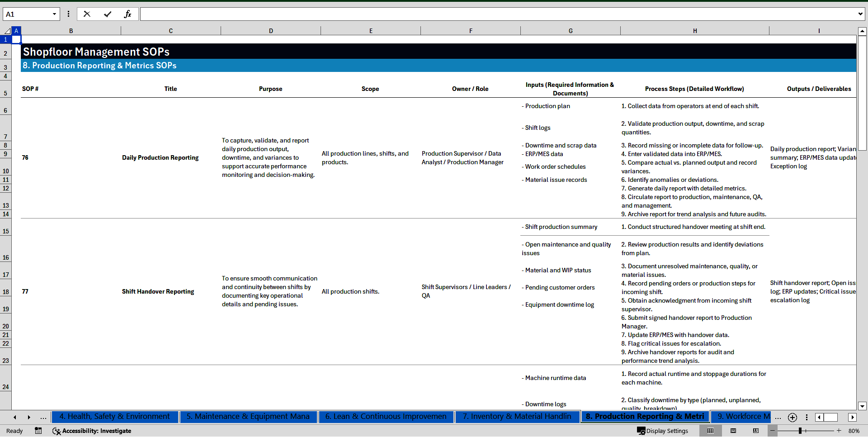Click the vertical ellipsis next to Name Box
868x437 pixels.
69,14
